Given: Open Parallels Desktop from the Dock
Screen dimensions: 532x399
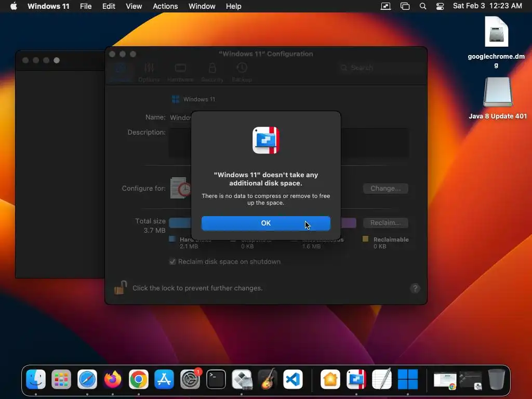Looking at the screenshot, I should [356, 379].
